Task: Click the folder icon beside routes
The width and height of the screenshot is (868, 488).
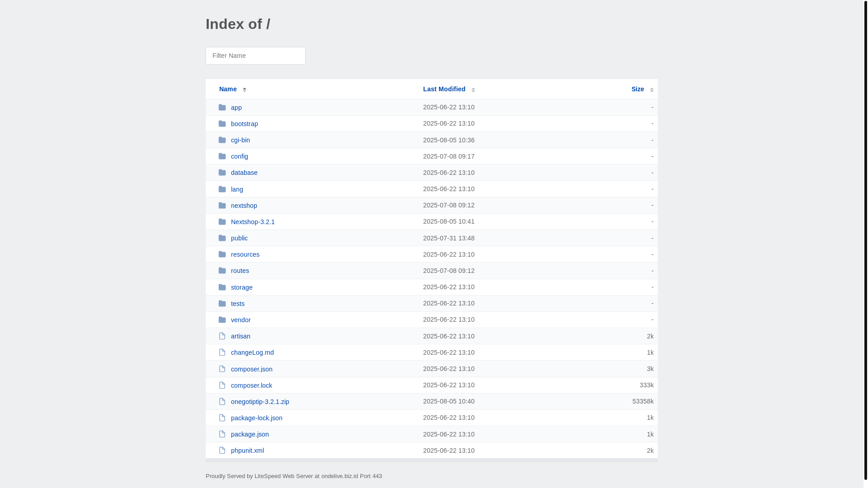Action: point(222,271)
